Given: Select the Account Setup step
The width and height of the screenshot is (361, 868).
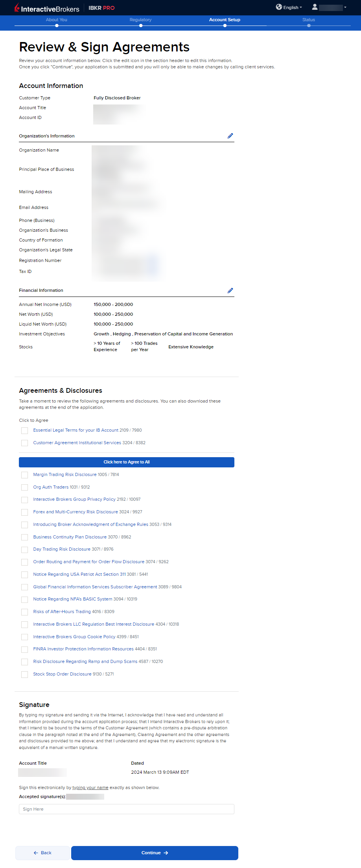Looking at the screenshot, I should [225, 20].
